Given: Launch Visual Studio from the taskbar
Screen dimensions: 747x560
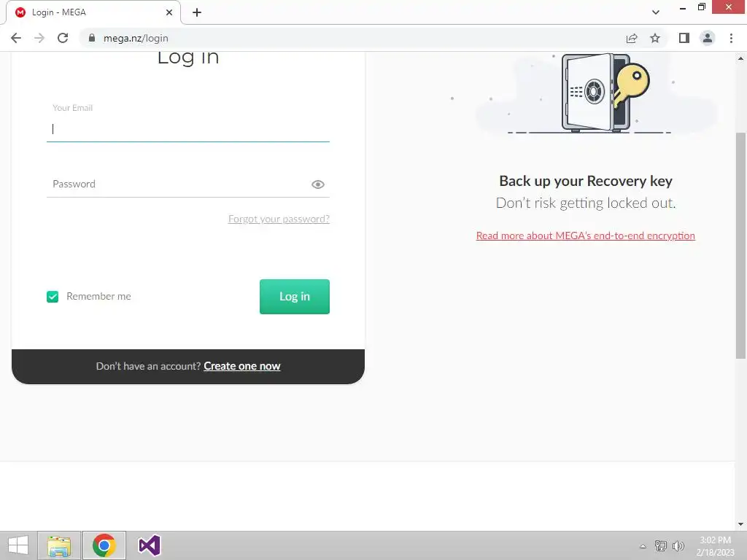Looking at the screenshot, I should (149, 545).
